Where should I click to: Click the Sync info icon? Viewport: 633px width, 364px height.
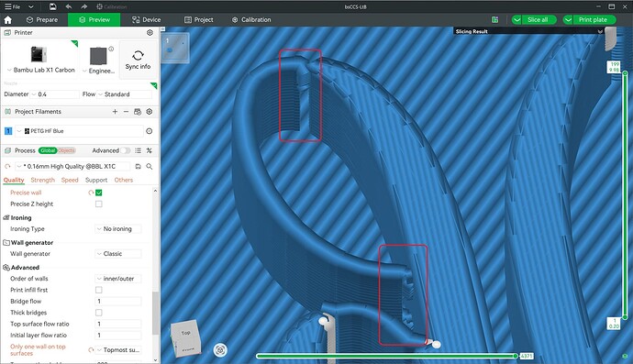coord(138,55)
